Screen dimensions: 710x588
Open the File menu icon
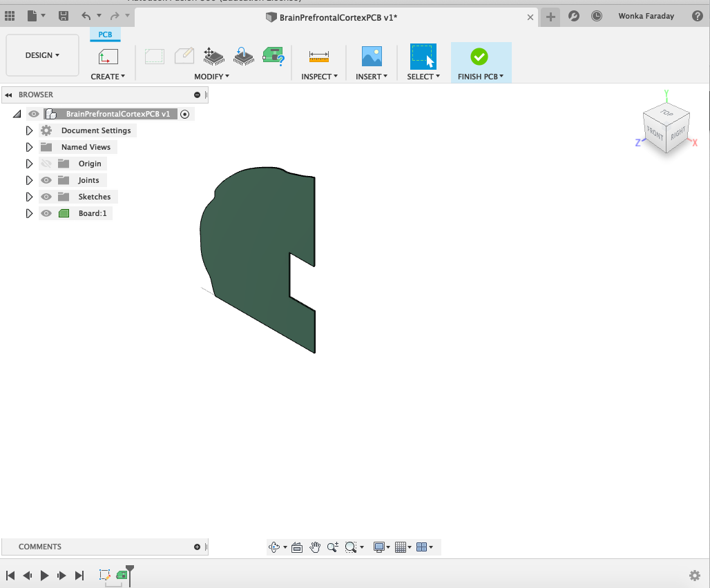click(32, 17)
